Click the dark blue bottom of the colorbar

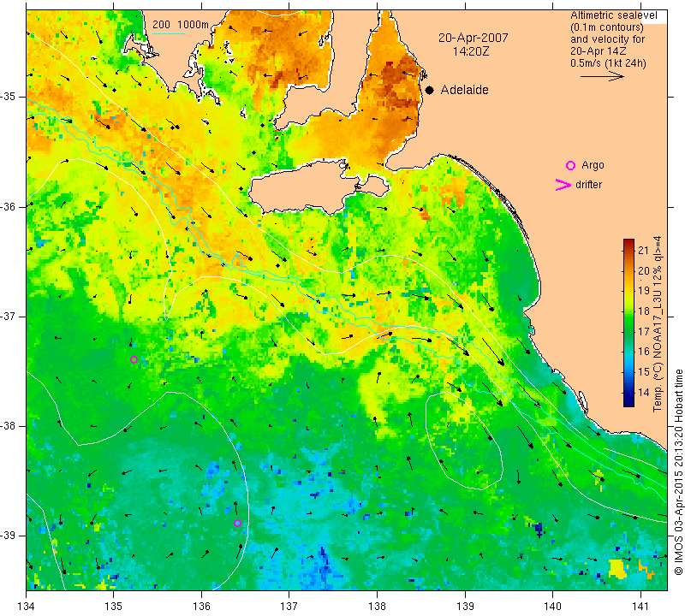coord(628,400)
